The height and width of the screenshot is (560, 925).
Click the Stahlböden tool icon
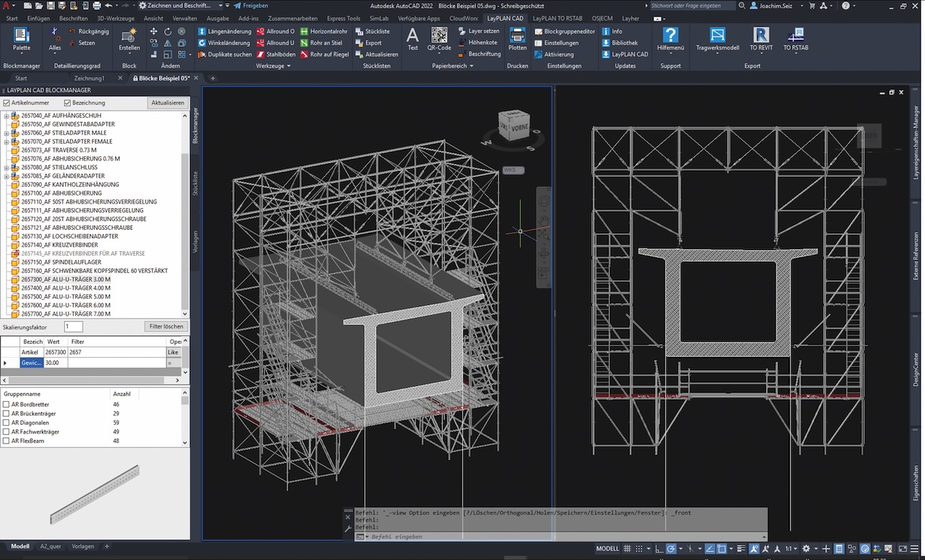[261, 54]
